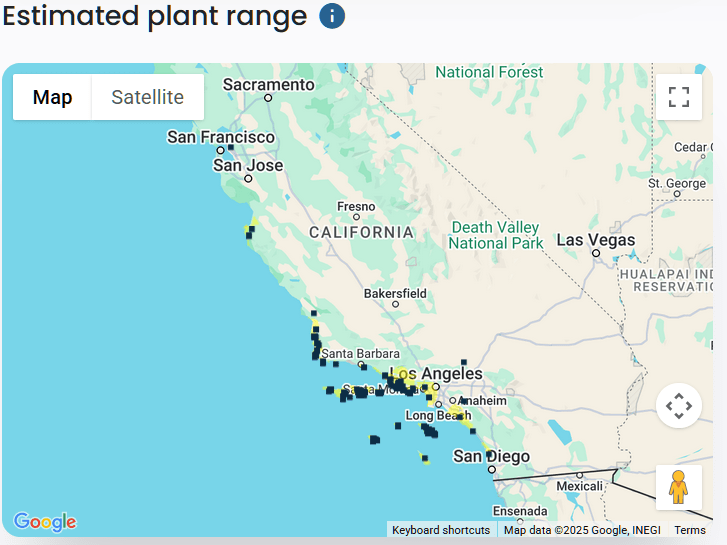Select the Map view tab

pos(53,97)
